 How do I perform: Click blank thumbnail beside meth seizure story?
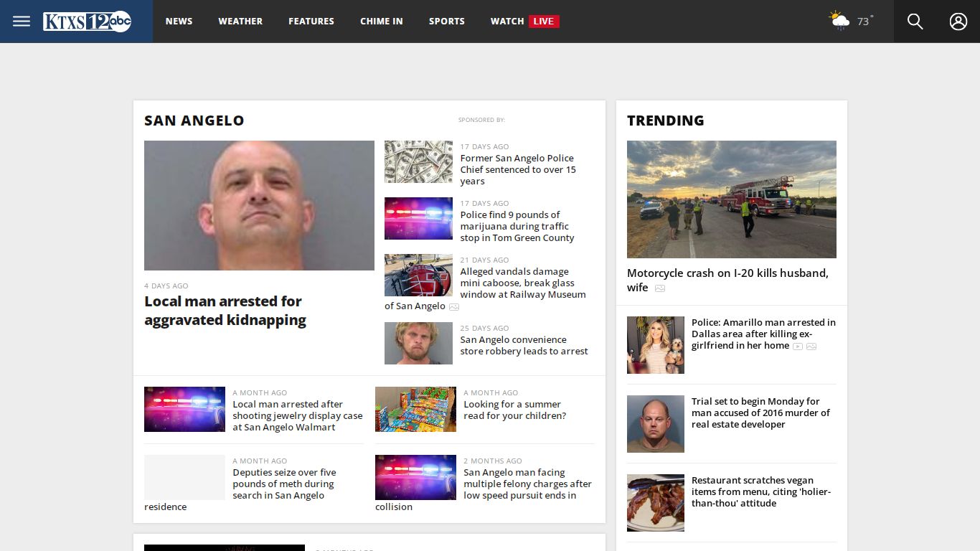coord(184,477)
